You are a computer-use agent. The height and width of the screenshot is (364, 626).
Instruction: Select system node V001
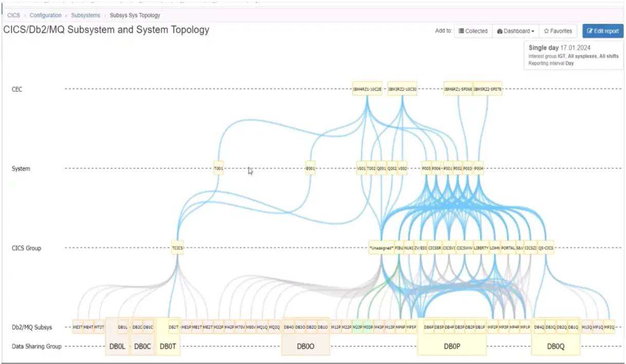point(361,168)
